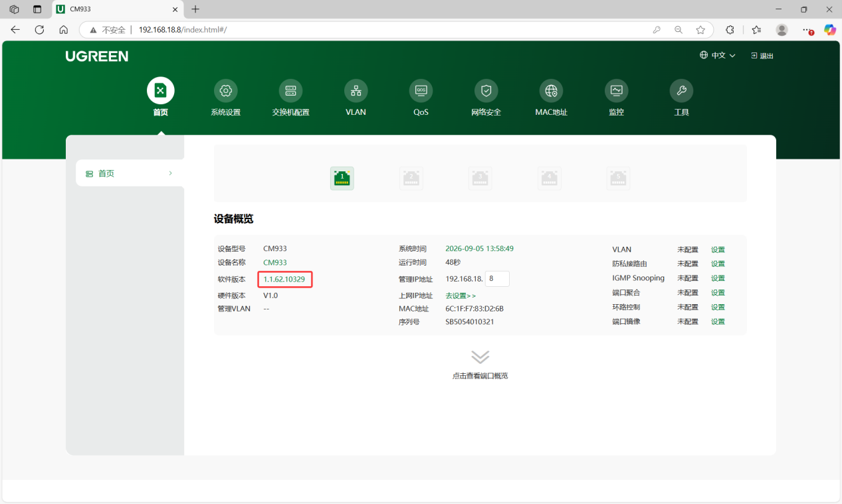Log out via 退出
Screen dimensions: 842x504
point(762,56)
